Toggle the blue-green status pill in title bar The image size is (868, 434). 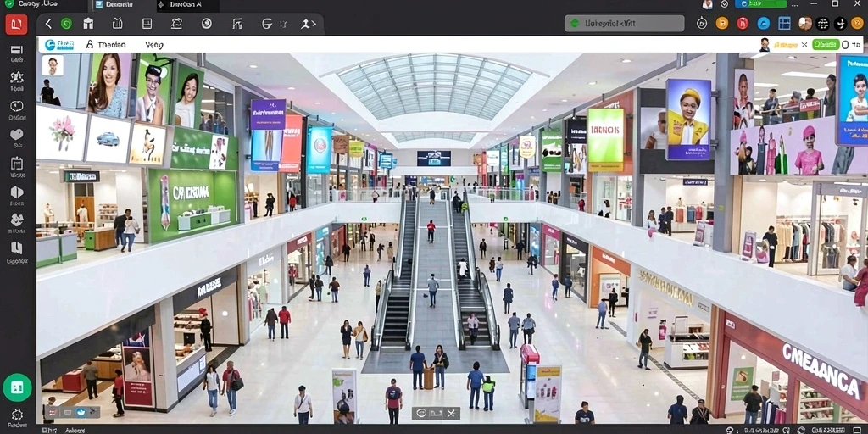[x=760, y=4]
